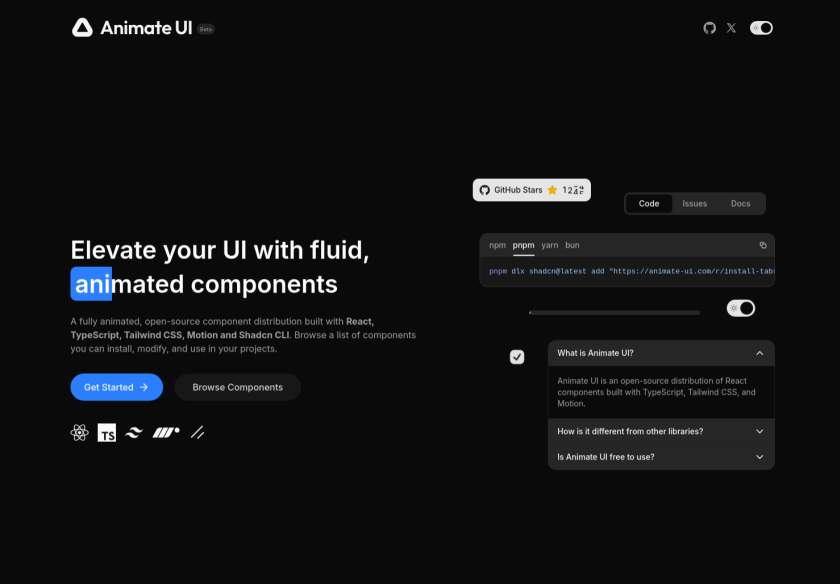Image resolution: width=840 pixels, height=584 pixels.
Task: Toggle the demo light/dark switch beside slider
Action: [741, 308]
